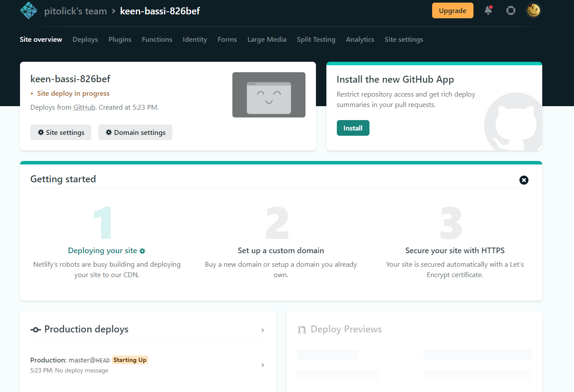This screenshot has width=574, height=392.
Task: Click the Production deploys commit icon
Action: tap(36, 330)
